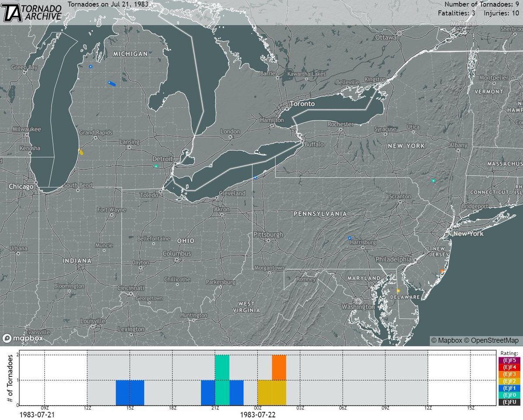523x420 pixels.
Task: Click the Pittsburgh city label
Action: 268,235
